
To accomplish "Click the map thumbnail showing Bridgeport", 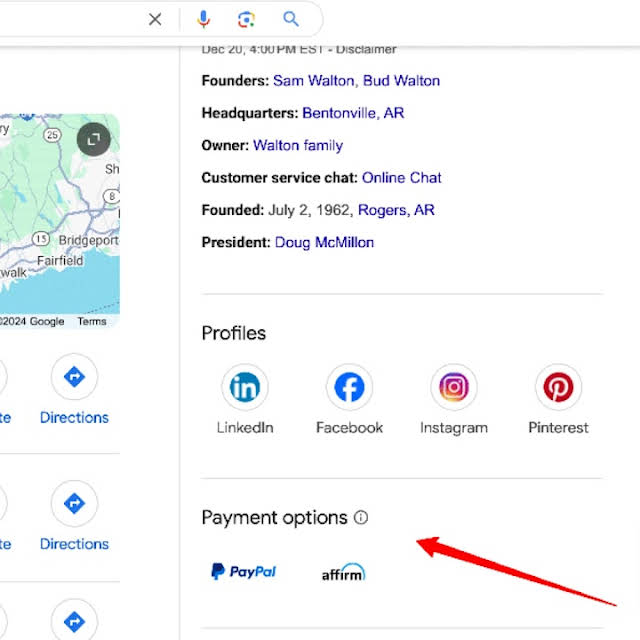I will tap(60, 220).
